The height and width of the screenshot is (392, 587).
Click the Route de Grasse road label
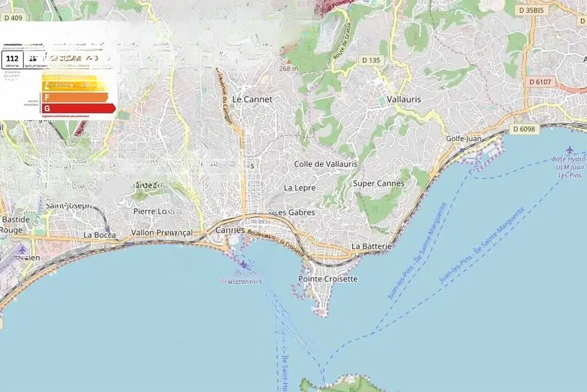[x=342, y=41]
